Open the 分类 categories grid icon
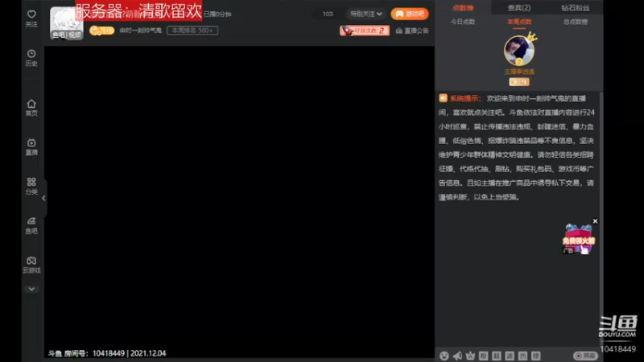Viewport: 644px width, 362px height. coord(31,187)
